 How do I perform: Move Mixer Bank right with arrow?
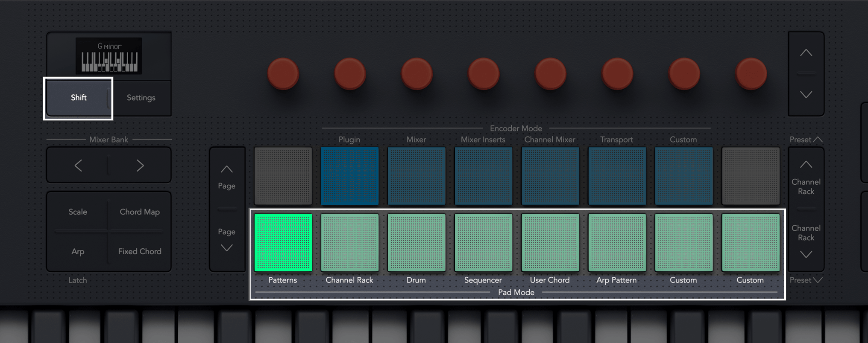tap(140, 166)
